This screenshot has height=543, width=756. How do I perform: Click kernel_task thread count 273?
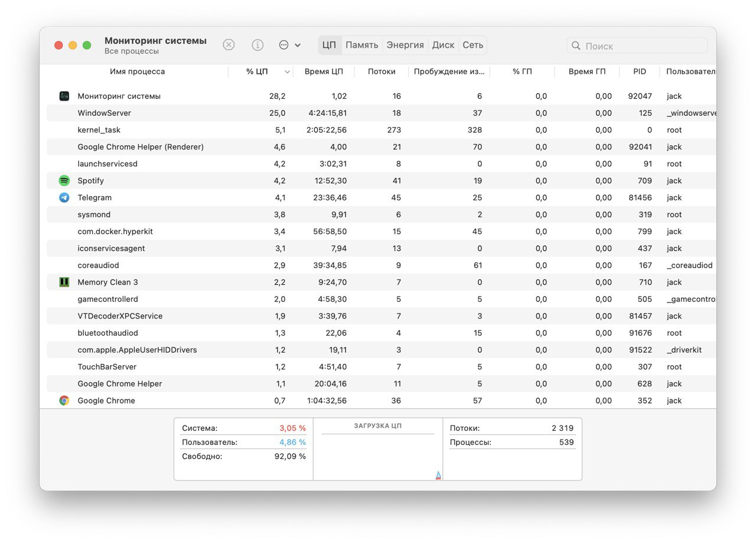[393, 130]
